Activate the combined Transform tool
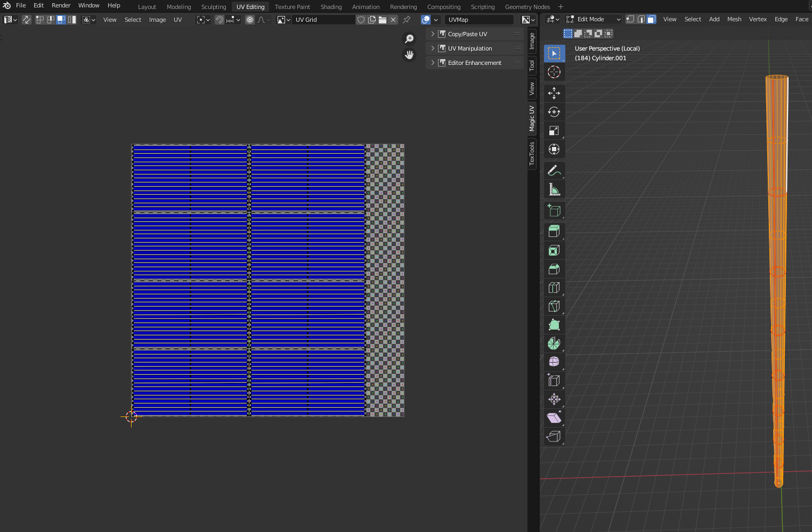This screenshot has width=812, height=532. tap(554, 149)
